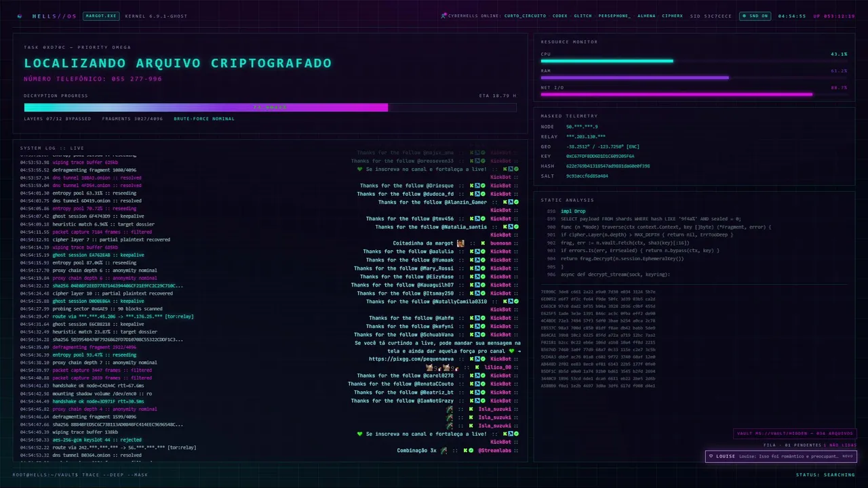Select online user CURTO_CIRCUITO
Image resolution: width=868 pixels, height=488 pixels.
[x=525, y=16]
